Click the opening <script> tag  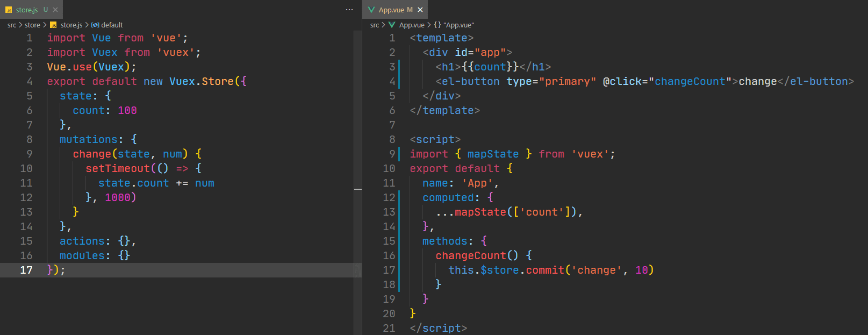(435, 140)
